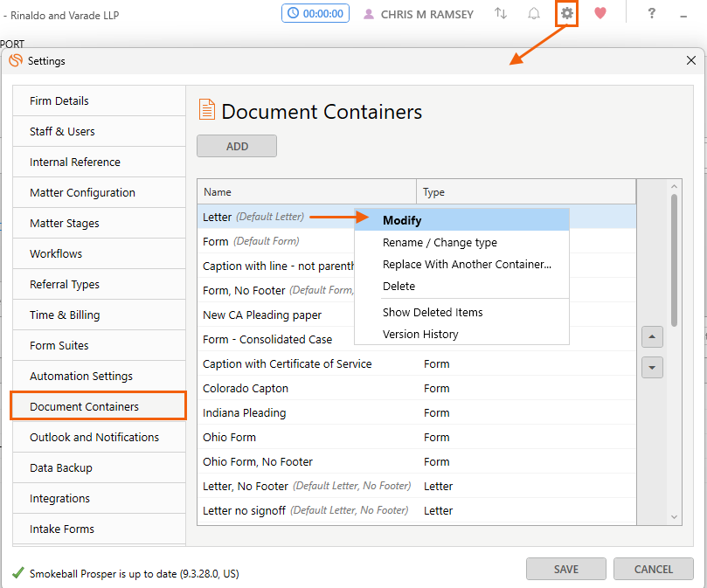Image resolution: width=707 pixels, height=588 pixels.
Task: Switch to the Workflows section
Action: point(100,254)
